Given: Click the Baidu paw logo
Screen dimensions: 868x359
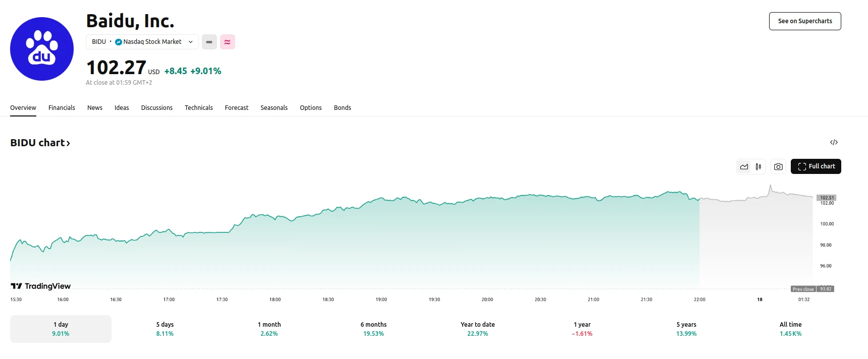Looking at the screenshot, I should (x=42, y=49).
